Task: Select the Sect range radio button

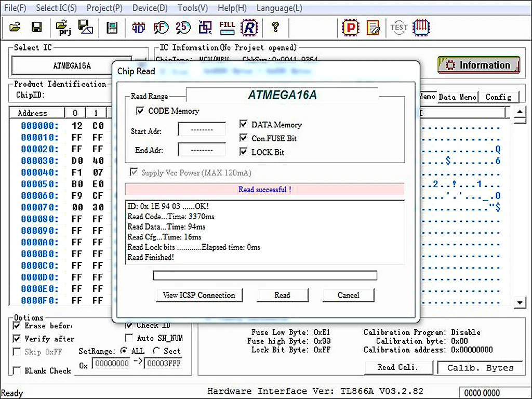Action: [156, 351]
